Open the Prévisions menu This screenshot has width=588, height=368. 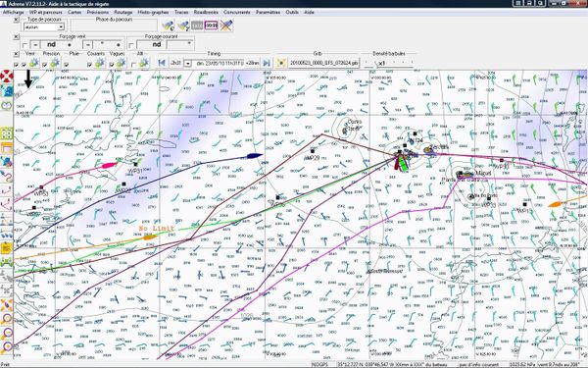tap(97, 12)
